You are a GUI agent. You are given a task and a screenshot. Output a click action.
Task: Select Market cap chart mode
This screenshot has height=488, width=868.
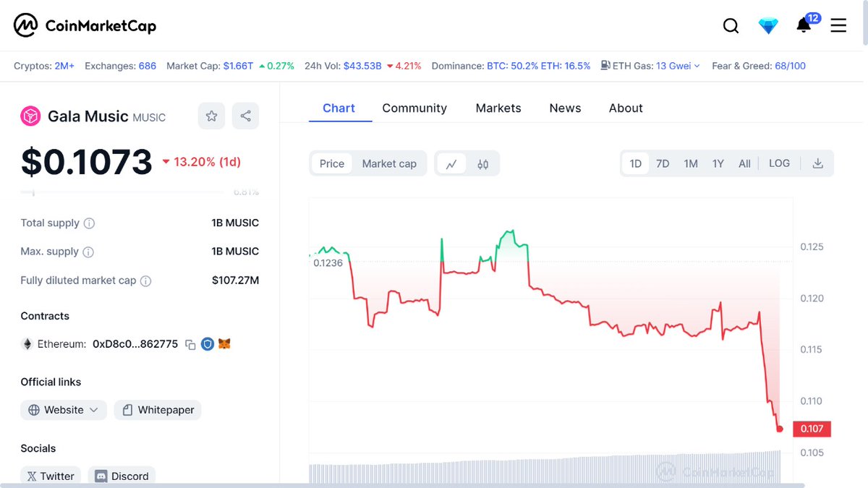[x=389, y=163]
